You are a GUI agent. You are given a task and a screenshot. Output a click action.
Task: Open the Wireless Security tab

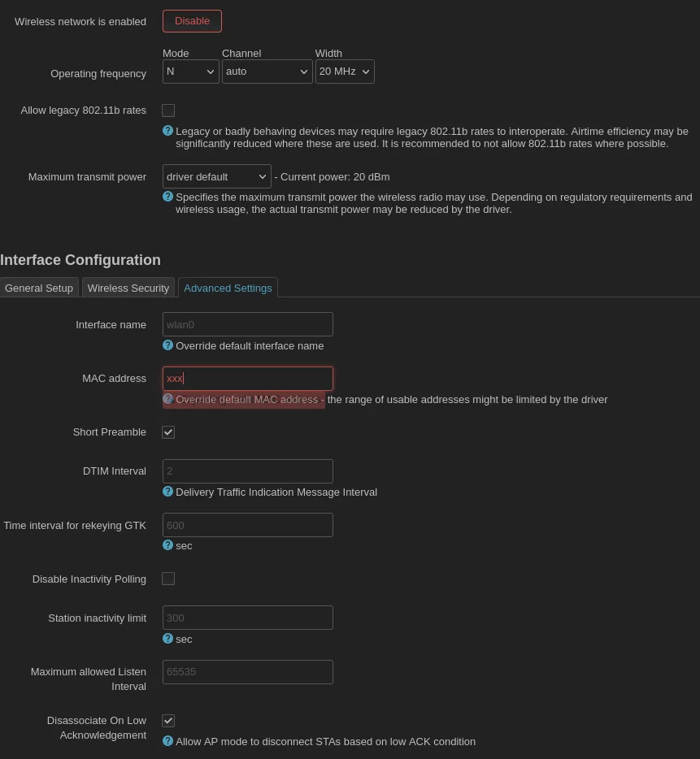tap(128, 288)
